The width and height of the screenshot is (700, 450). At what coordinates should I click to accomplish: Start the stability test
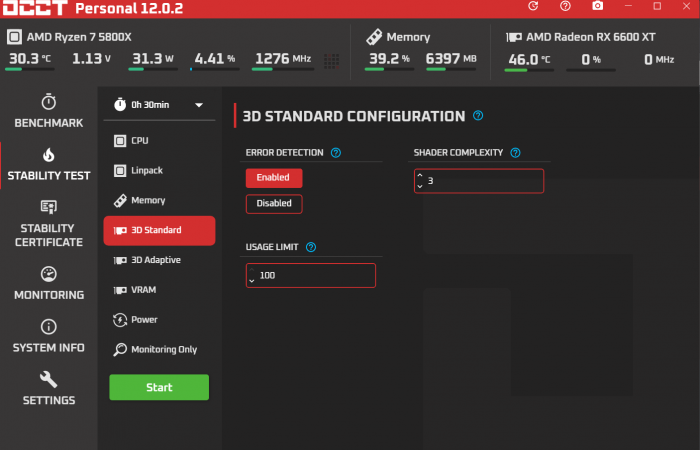tap(159, 387)
